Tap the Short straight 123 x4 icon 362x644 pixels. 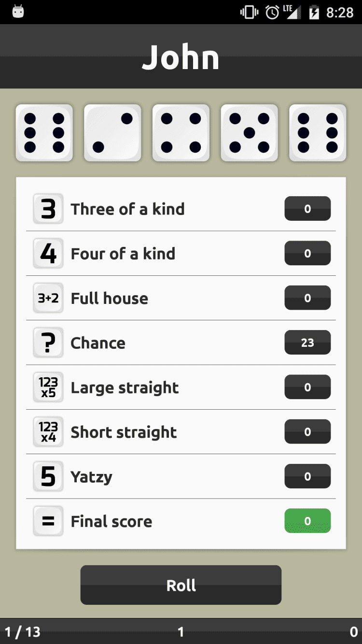[48, 432]
